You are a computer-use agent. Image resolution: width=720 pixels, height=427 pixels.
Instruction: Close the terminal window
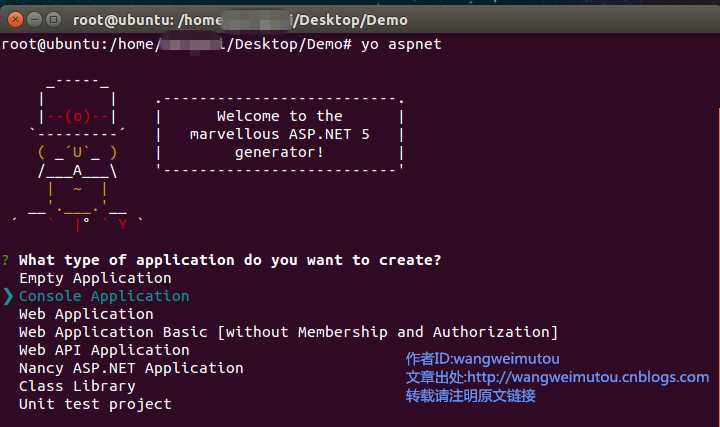(15, 20)
